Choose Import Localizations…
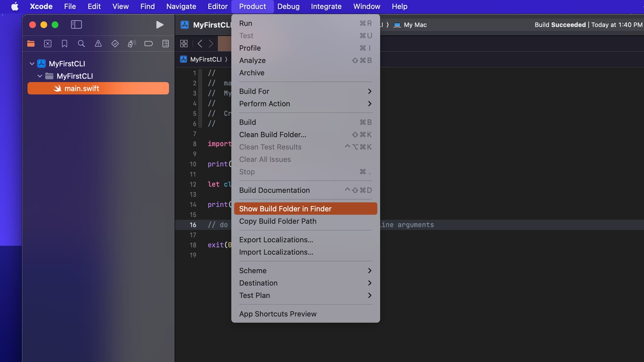 pyautogui.click(x=306, y=252)
